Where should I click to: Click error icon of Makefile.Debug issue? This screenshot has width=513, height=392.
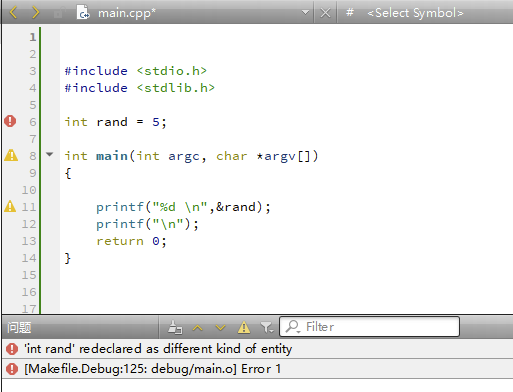(x=12, y=369)
